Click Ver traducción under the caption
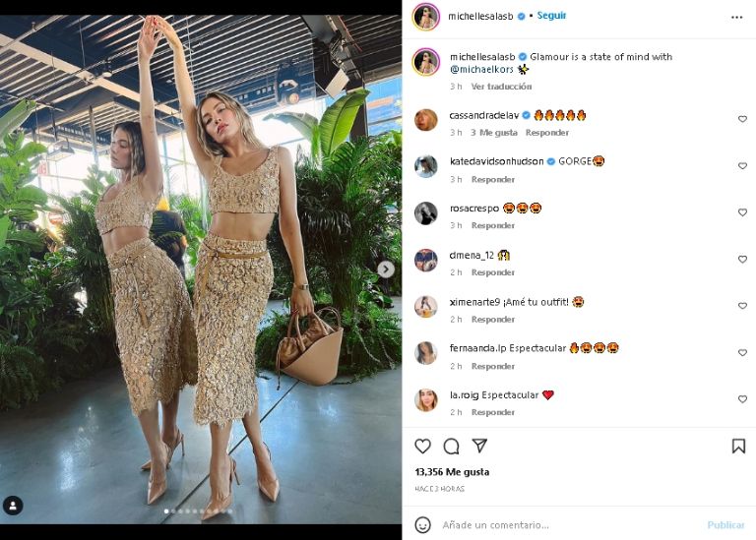 pos(501,87)
